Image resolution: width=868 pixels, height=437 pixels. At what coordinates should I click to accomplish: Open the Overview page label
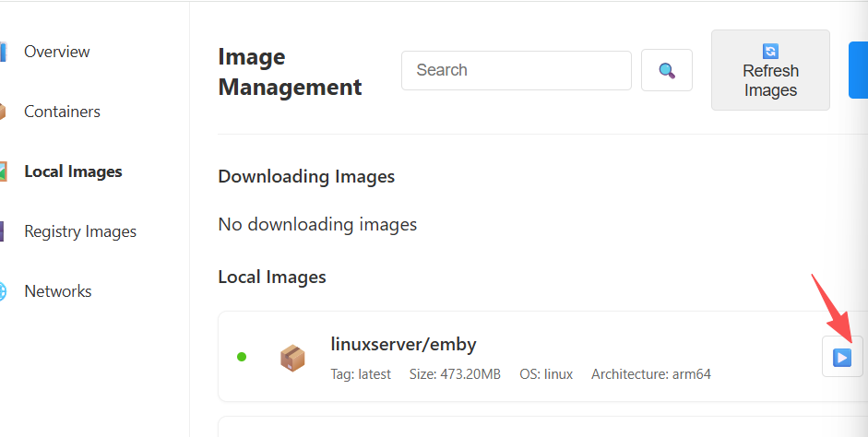(57, 52)
